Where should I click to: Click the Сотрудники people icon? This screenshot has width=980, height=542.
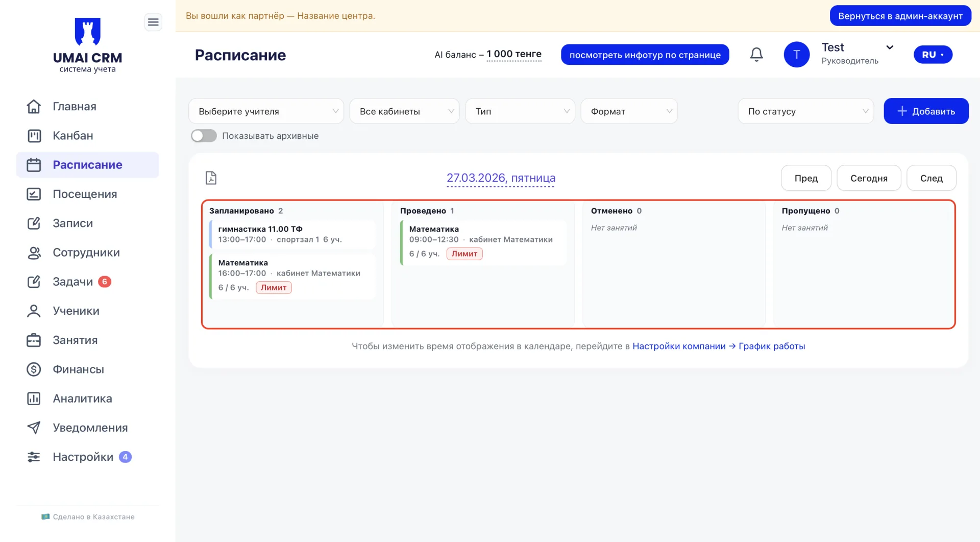[34, 253]
